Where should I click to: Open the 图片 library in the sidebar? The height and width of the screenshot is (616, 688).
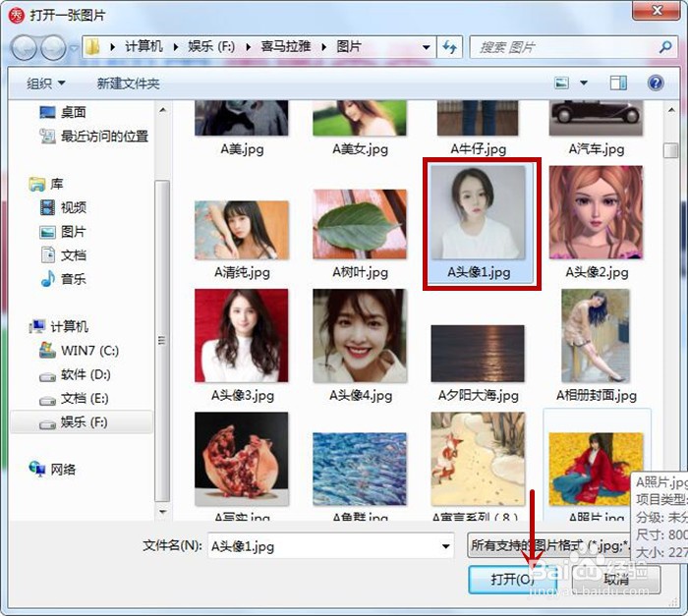[63, 231]
